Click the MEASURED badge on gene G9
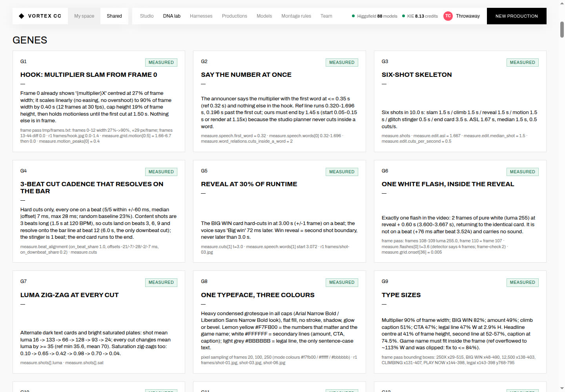 (x=522, y=282)
